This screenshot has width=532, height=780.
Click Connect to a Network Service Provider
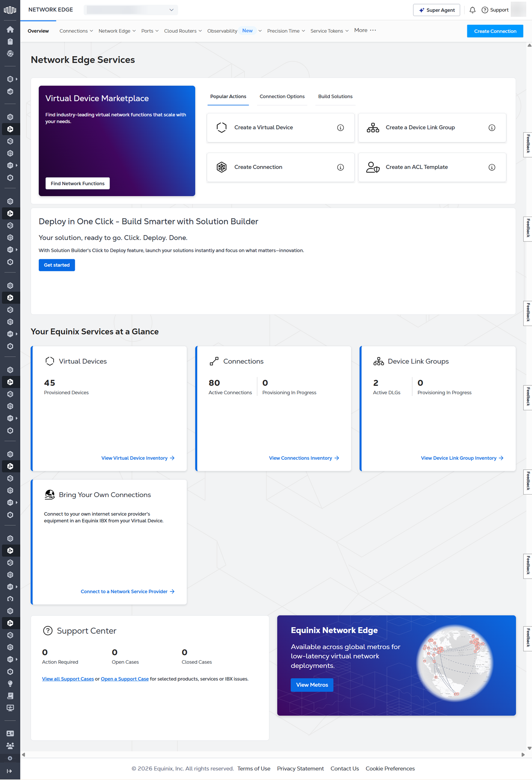[x=128, y=592]
